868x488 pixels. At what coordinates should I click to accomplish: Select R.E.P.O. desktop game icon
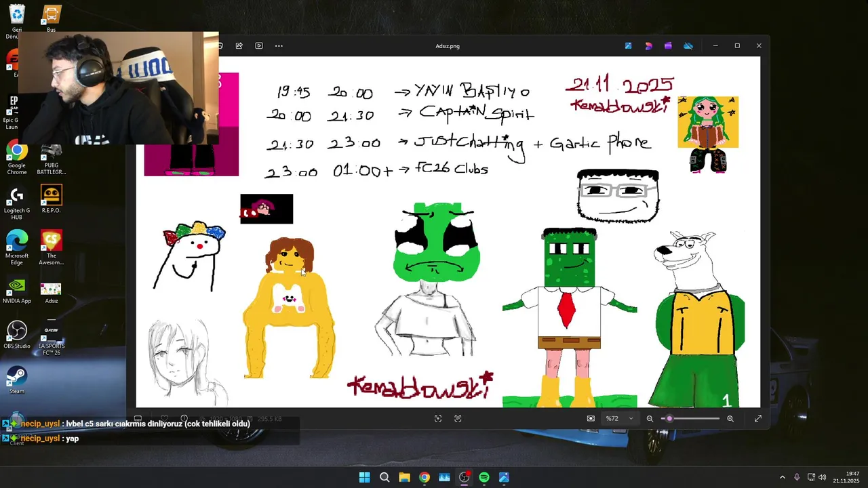tap(51, 200)
